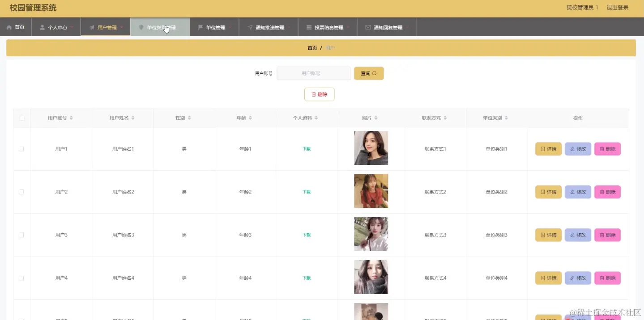Open the 院校管理员 1 account label

[582, 8]
